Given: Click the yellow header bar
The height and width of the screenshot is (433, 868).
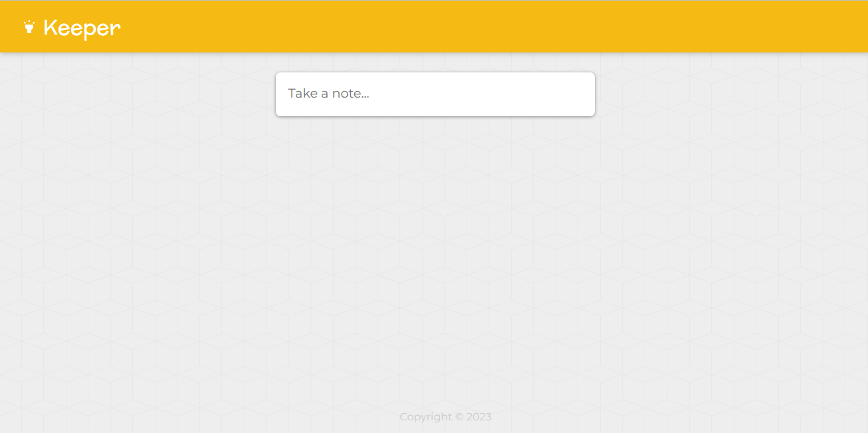Looking at the screenshot, I should click(434, 27).
